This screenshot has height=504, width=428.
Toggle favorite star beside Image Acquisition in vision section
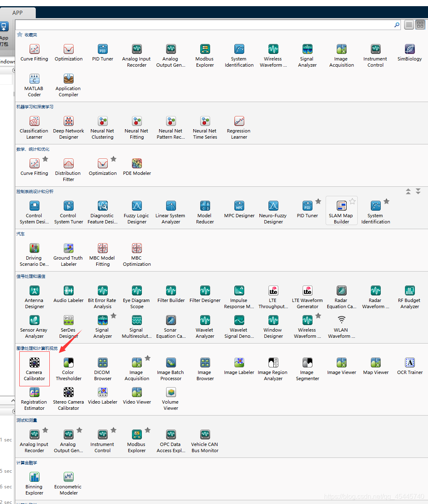[x=148, y=358]
